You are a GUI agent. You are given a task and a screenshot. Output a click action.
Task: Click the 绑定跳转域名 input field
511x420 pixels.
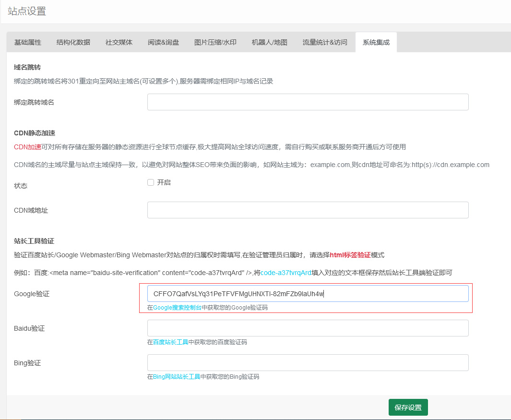(x=308, y=102)
